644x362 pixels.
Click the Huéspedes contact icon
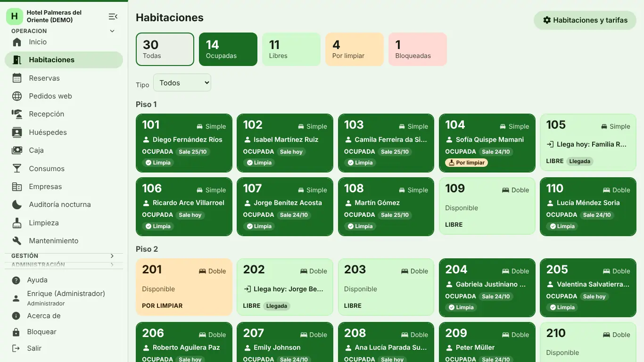click(17, 132)
